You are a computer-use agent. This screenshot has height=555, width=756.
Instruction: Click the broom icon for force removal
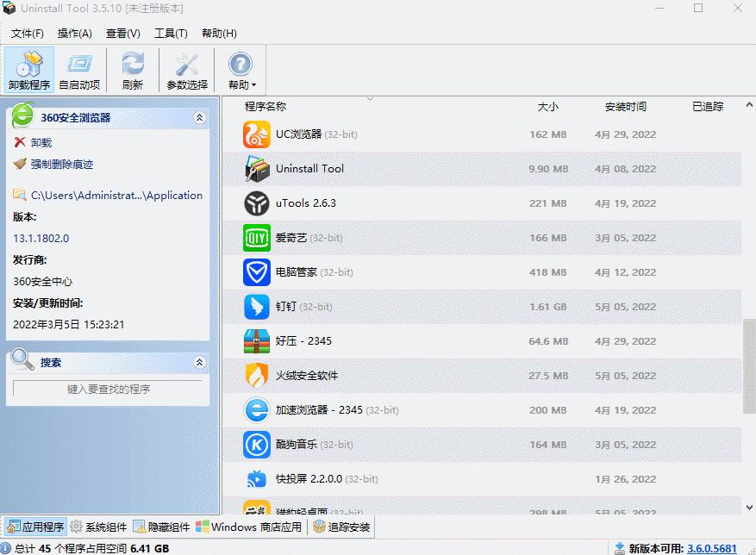[x=20, y=164]
